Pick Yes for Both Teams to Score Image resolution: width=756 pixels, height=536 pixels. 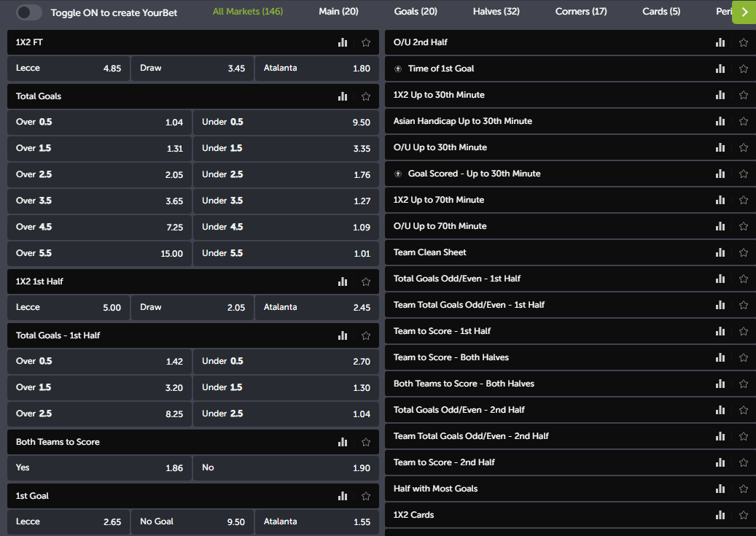[99, 467]
